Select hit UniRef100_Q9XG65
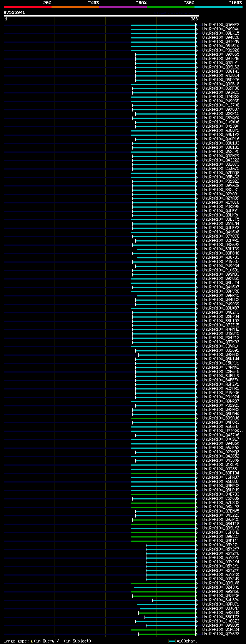This screenshot has width=246, height=644. [x=221, y=54]
